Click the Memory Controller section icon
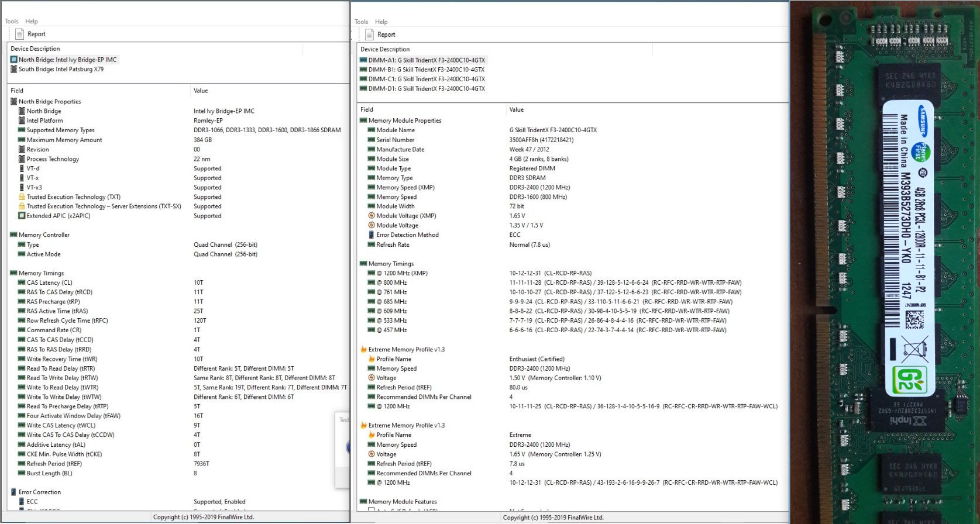This screenshot has width=980, height=524. 13,235
